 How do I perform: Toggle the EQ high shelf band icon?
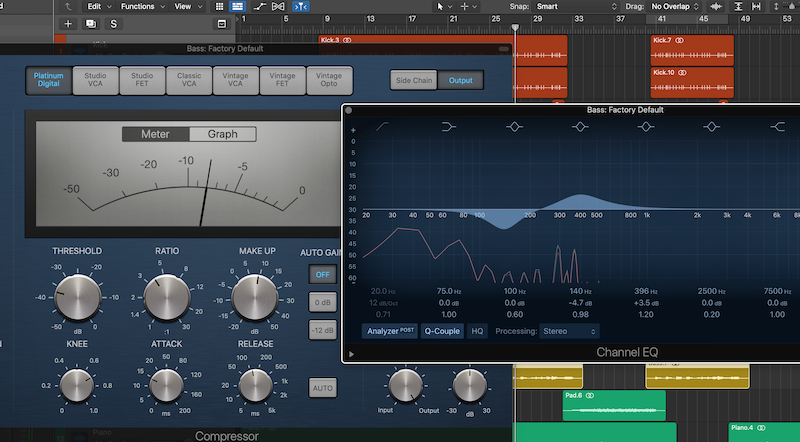click(x=778, y=127)
